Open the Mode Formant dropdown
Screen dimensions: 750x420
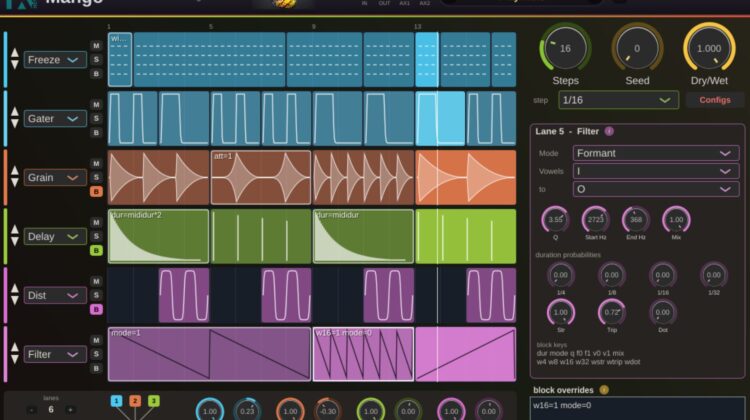click(656, 153)
